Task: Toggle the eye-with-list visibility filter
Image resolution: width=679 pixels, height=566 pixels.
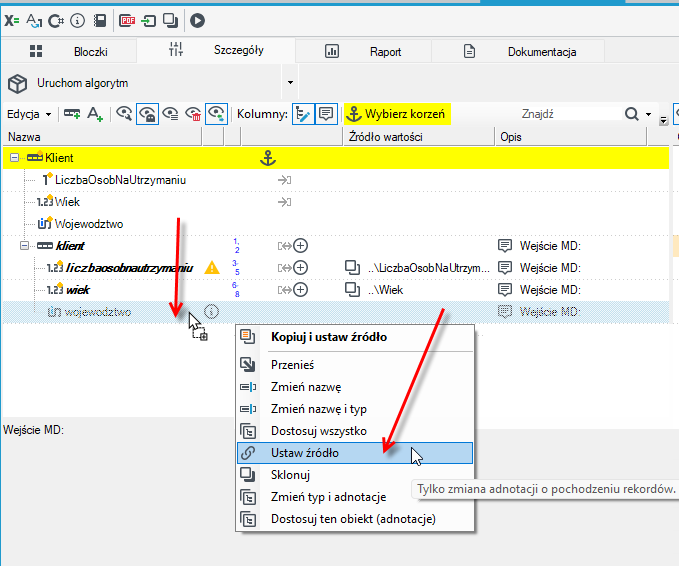Action: (170, 114)
